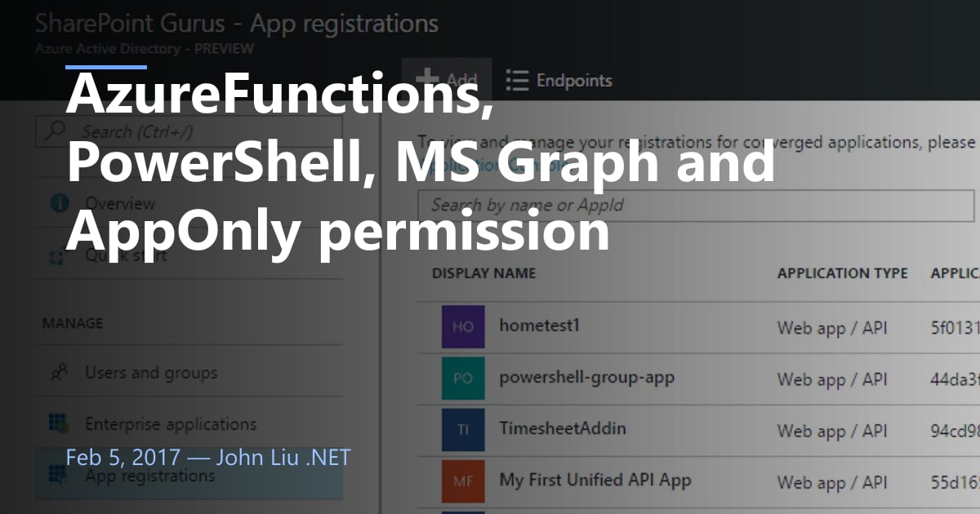Click the application ID starting 55d16

(x=955, y=482)
